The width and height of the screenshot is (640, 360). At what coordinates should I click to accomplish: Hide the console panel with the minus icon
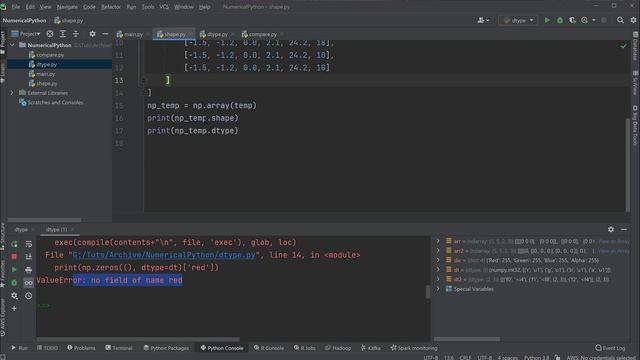click(x=624, y=229)
